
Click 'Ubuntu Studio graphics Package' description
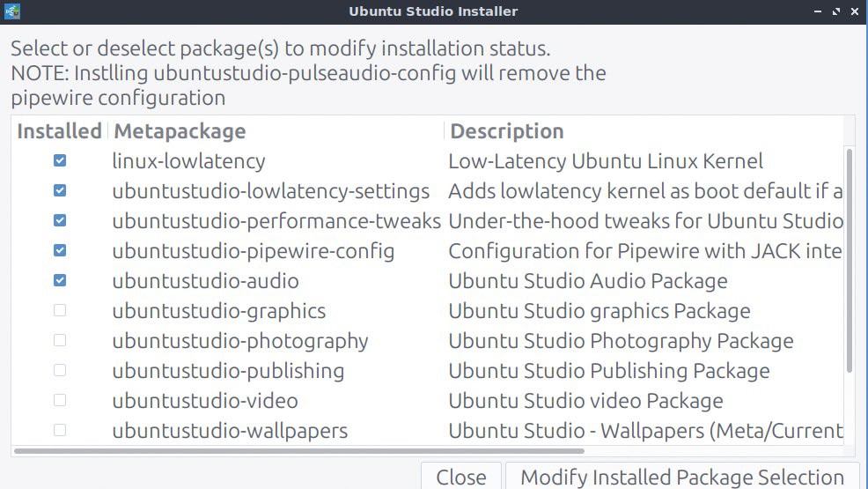(x=600, y=311)
